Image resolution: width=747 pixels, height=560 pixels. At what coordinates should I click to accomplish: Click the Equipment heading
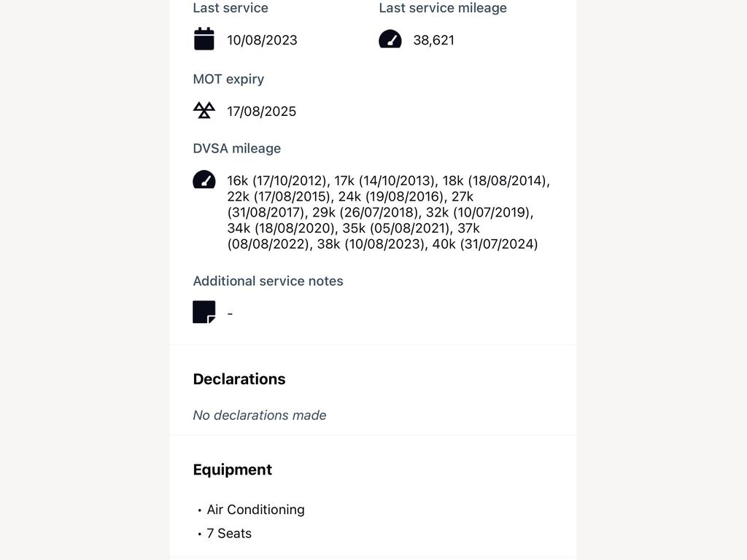click(x=233, y=470)
